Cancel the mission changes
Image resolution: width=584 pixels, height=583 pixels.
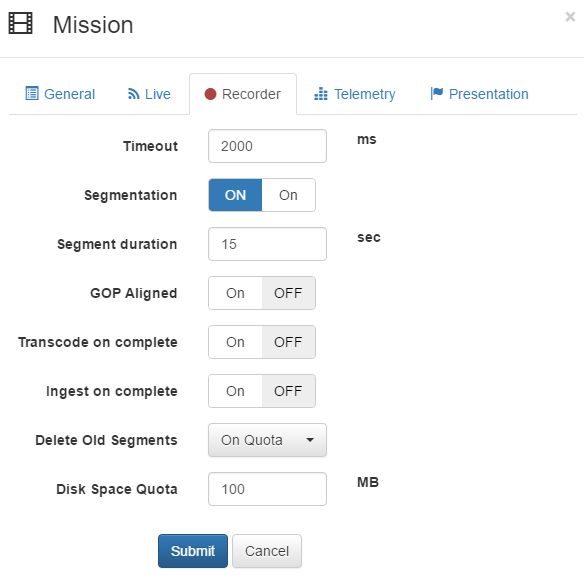tap(267, 551)
